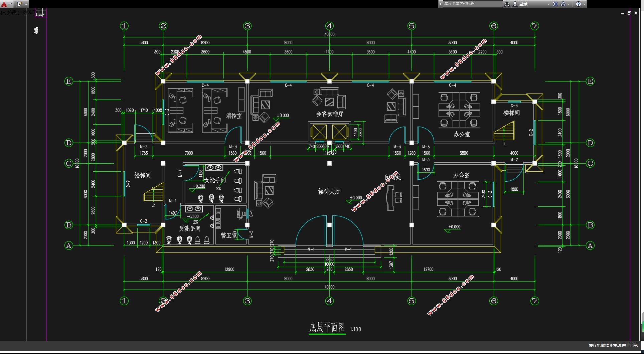
Task: Click the help question mark icon
Action: tap(579, 4)
